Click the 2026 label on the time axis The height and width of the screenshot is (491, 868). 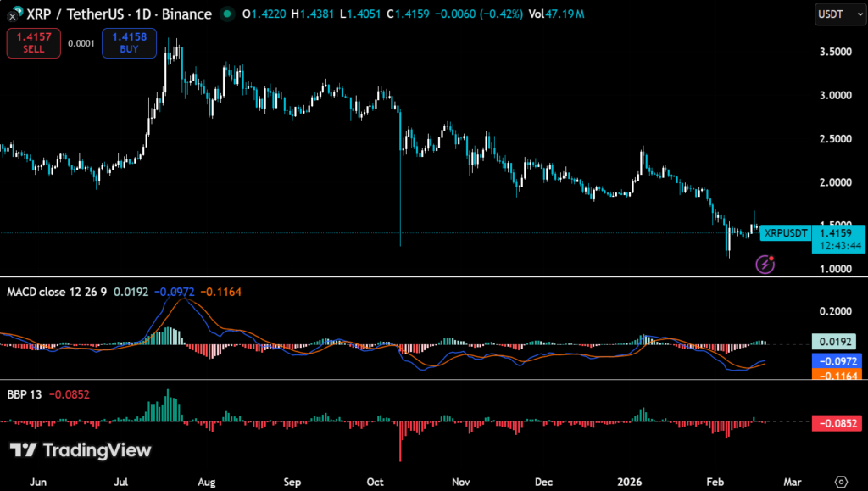point(632,481)
